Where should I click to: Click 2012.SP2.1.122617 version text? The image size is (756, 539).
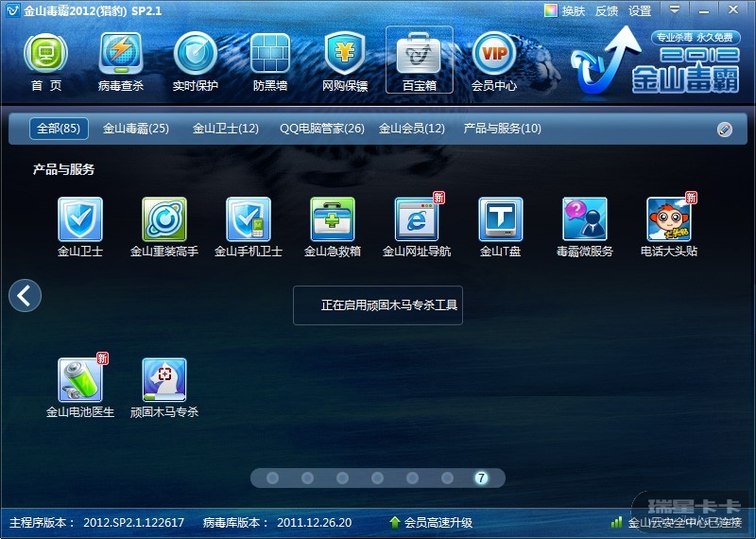pyautogui.click(x=133, y=523)
